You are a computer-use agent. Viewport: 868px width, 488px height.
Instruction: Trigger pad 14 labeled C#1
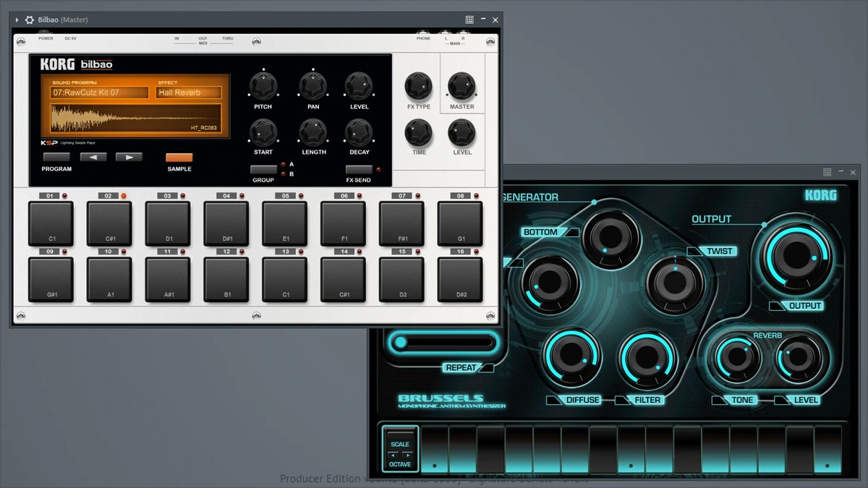point(344,279)
